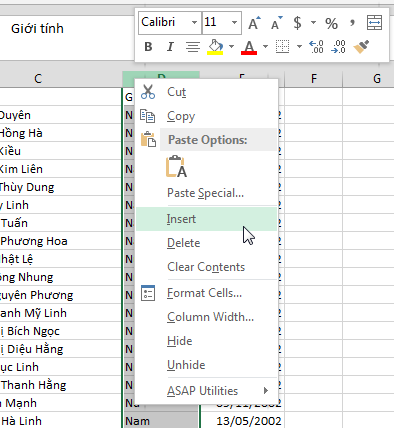Image resolution: width=394 pixels, height=428 pixels.
Task: Expand the fill color dropdown arrow
Action: [231, 47]
